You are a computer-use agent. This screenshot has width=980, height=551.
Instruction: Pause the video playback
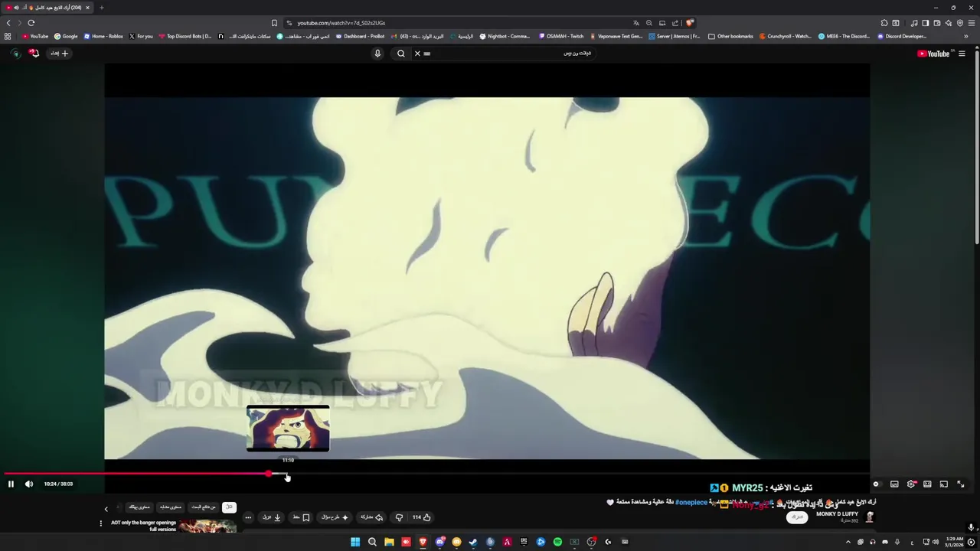[x=11, y=484]
